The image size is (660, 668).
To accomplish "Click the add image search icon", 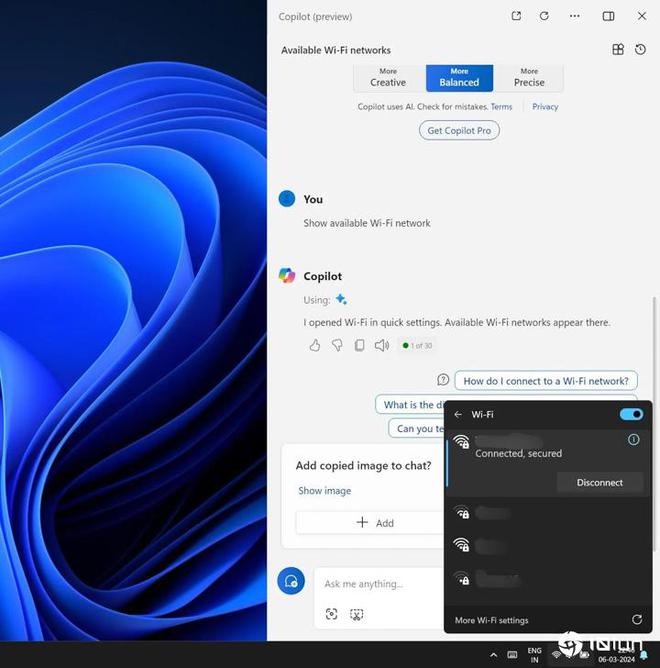I will tap(331, 614).
